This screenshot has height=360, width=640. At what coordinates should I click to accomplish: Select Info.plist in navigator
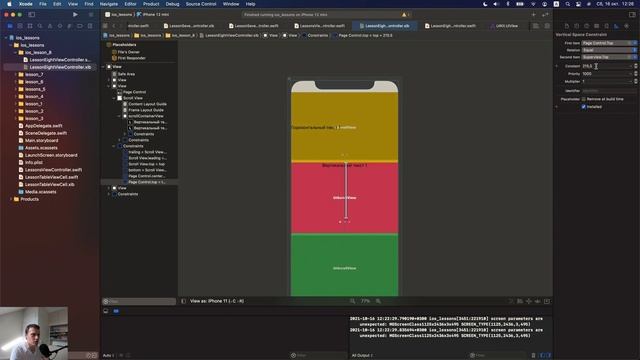click(x=33, y=162)
